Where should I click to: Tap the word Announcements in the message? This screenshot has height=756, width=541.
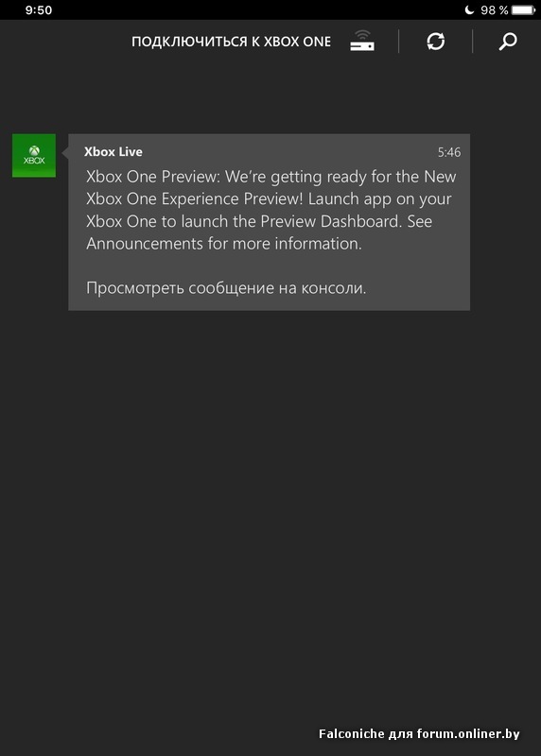pos(145,244)
